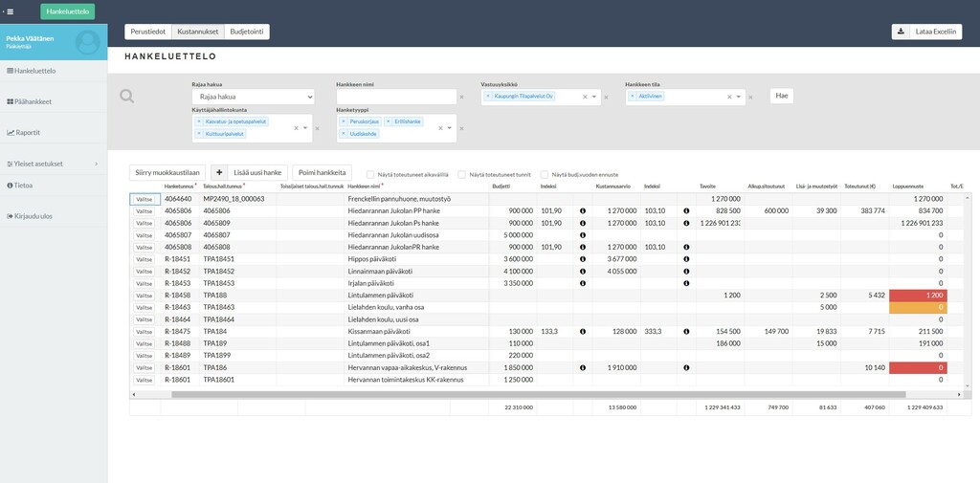This screenshot has height=483, width=980.
Task: Click the hamburger menu icon
Action: 10,11
